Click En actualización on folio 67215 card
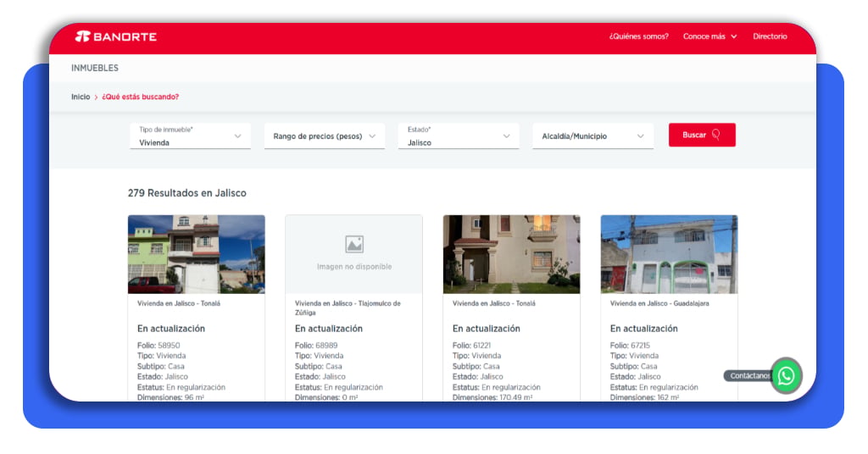Image resolution: width=868 pixels, height=454 pixels. (644, 329)
